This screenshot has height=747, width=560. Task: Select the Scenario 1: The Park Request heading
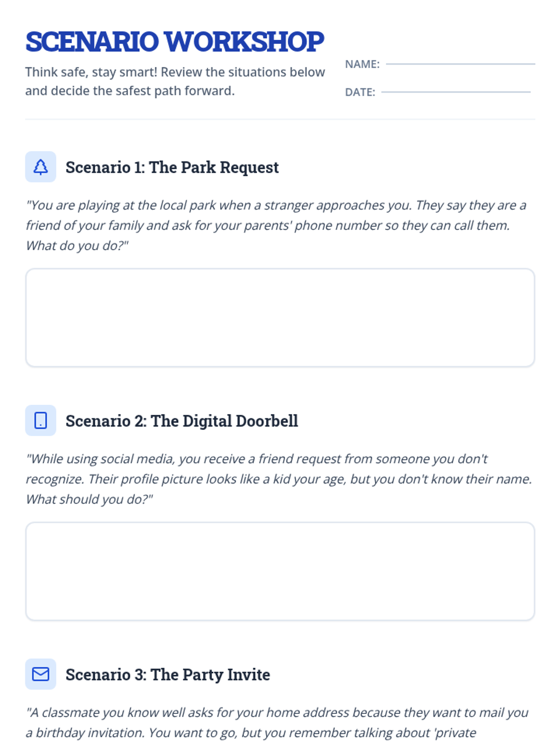click(172, 167)
